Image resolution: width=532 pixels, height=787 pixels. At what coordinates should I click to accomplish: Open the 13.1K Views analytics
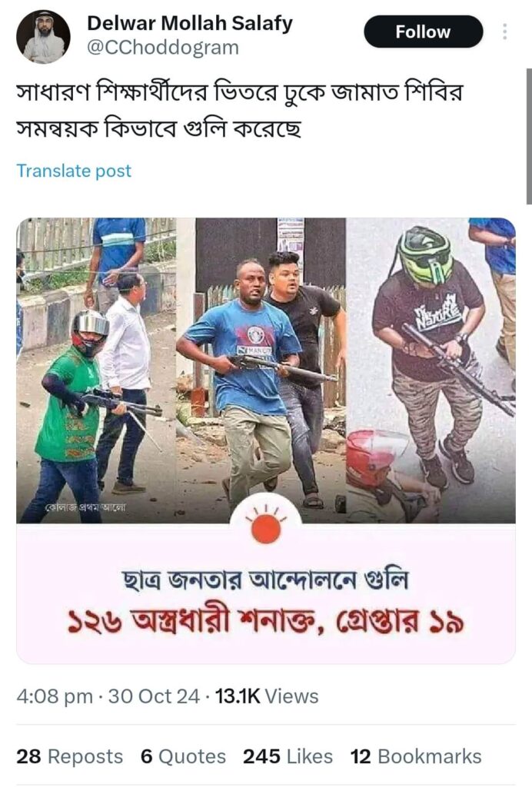point(267,696)
